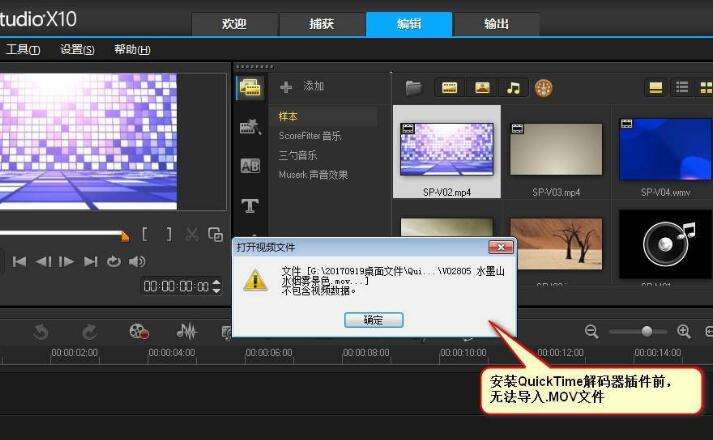Select the SP-V03.mp4 thumbnail

coord(556,152)
